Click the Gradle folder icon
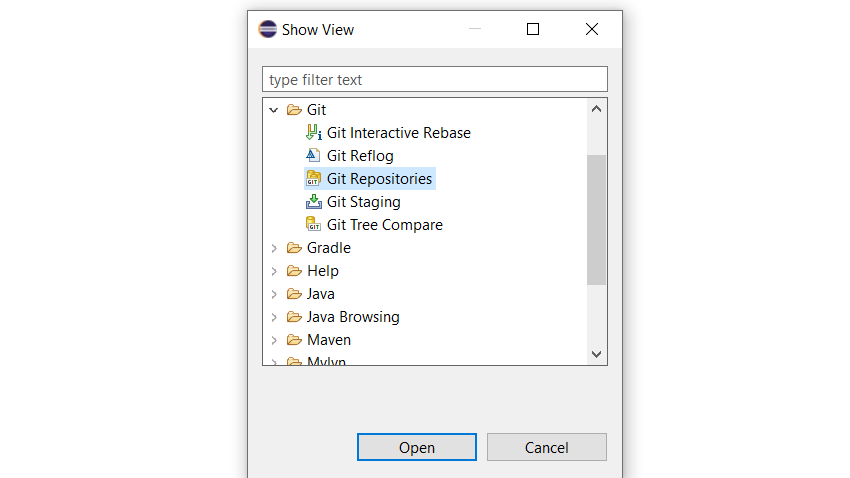 294,248
